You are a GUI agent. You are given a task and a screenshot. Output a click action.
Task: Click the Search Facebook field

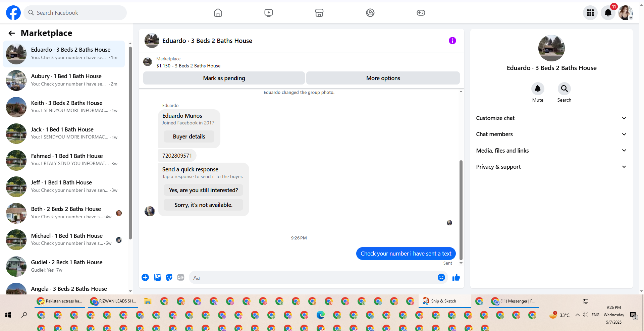(x=75, y=13)
